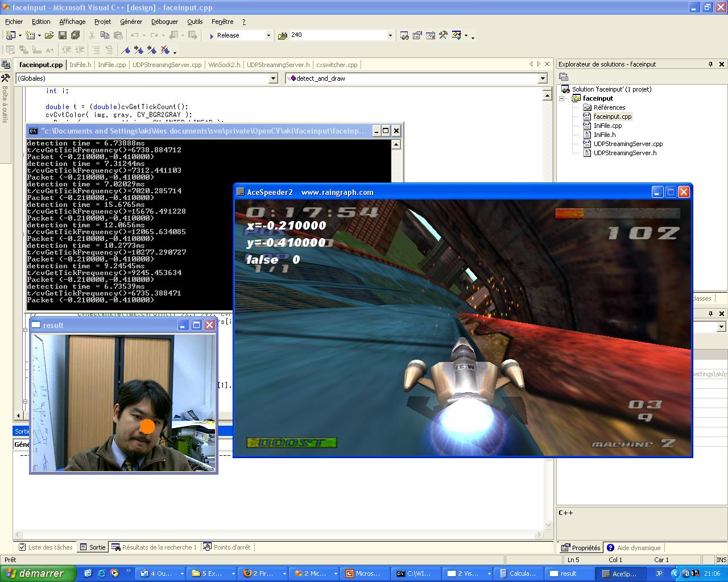
Task: Click the Boîte à outils sidebar icon
Action: [x=5, y=78]
